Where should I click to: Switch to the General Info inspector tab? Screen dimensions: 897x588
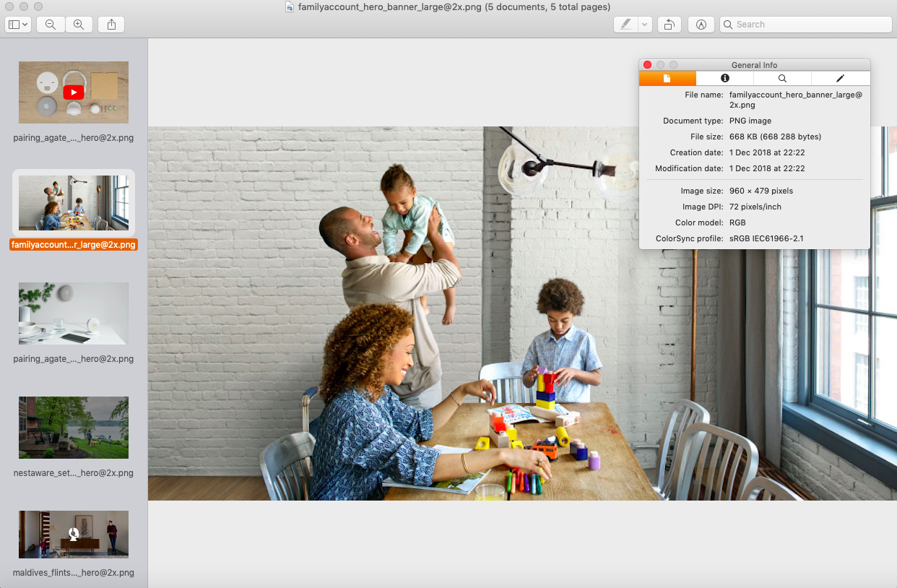tap(667, 78)
